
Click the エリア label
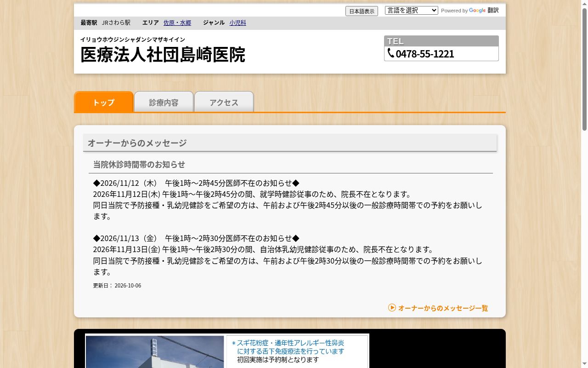pos(151,23)
